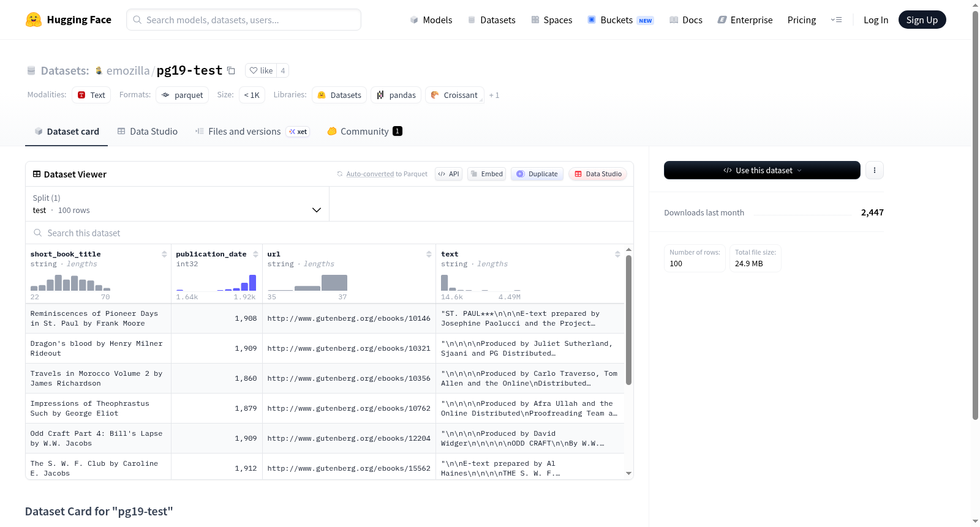The height and width of the screenshot is (527, 980).
Task: Click the Datasets breadcrumb label
Action: 65,70
